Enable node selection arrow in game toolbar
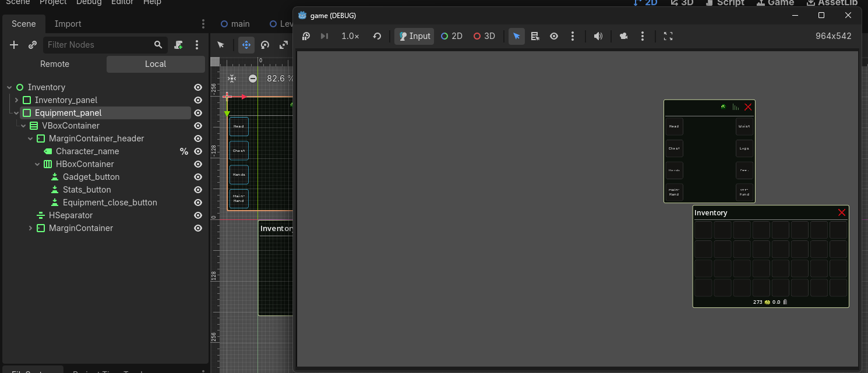This screenshot has height=373, width=868. (517, 36)
